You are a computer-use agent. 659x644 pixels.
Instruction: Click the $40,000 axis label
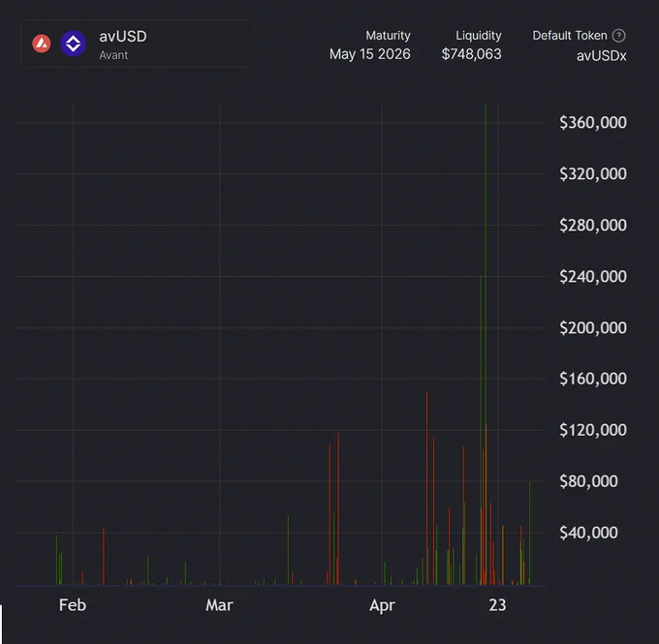[x=588, y=533]
